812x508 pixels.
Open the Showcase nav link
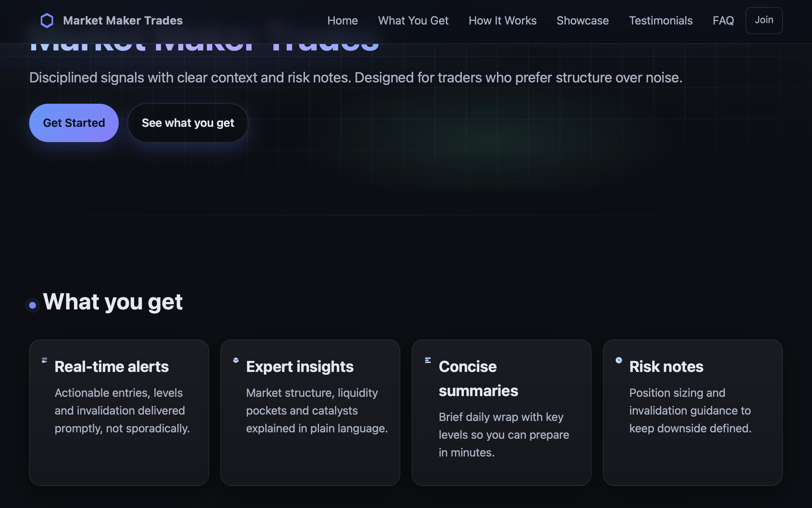tap(582, 21)
